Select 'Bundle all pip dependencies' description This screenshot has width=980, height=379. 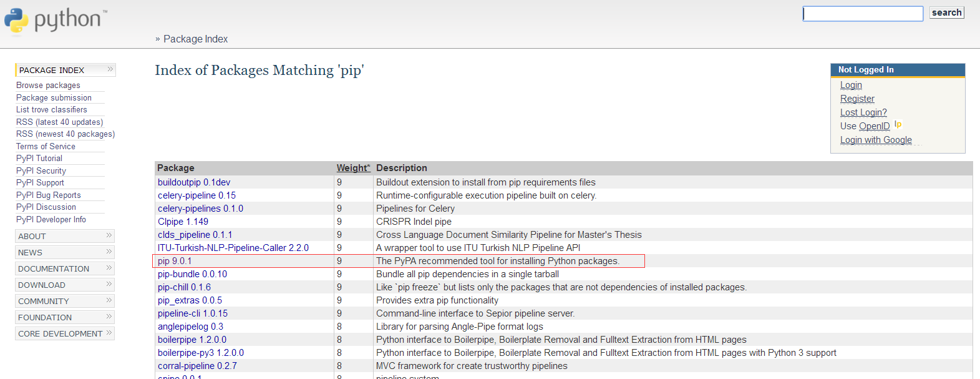(x=467, y=274)
